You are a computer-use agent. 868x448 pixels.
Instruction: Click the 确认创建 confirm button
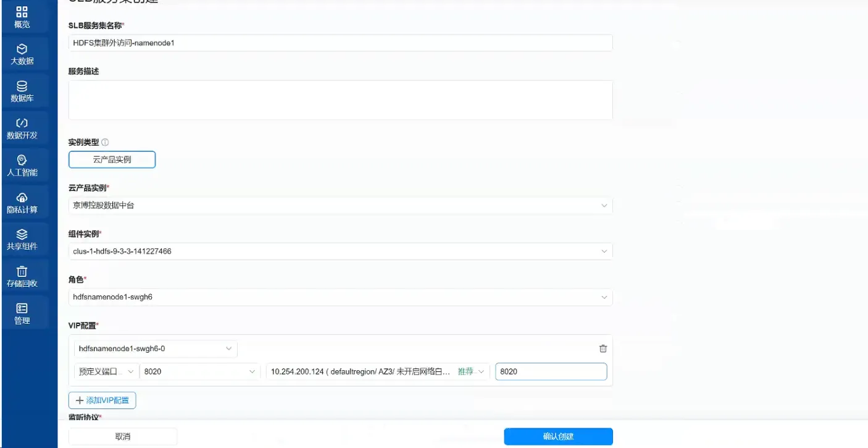[x=558, y=436]
